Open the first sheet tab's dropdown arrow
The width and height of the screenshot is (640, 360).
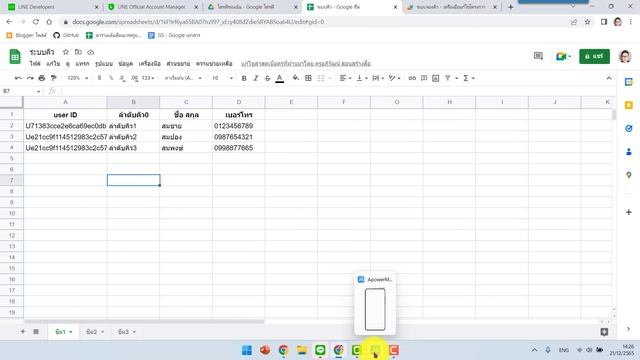point(71,332)
